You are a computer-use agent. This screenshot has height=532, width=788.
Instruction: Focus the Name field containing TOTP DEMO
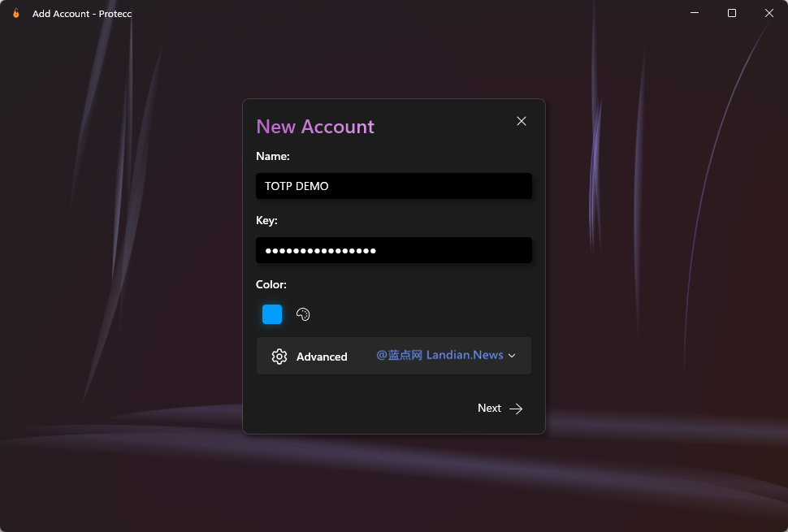coord(393,186)
